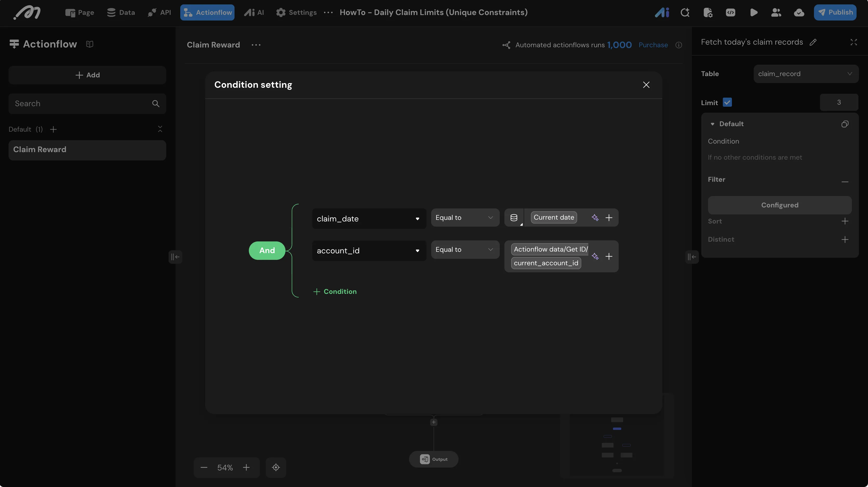This screenshot has height=487, width=868.
Task: Click the Publish button
Action: point(835,12)
